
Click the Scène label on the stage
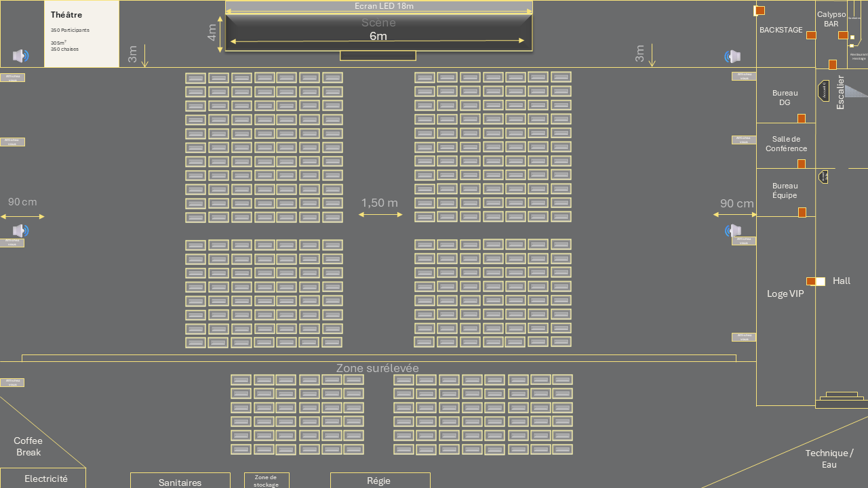[x=378, y=22]
